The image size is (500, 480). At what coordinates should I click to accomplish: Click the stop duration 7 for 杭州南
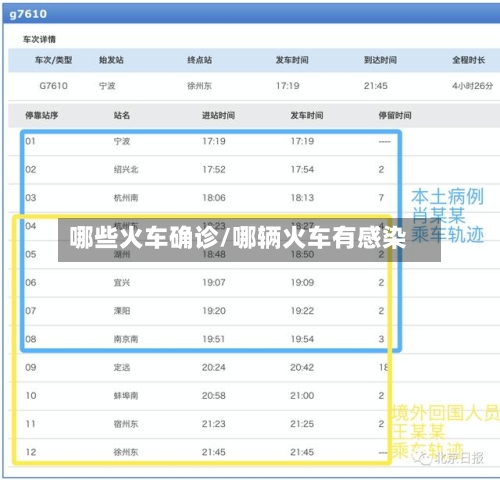(381, 198)
